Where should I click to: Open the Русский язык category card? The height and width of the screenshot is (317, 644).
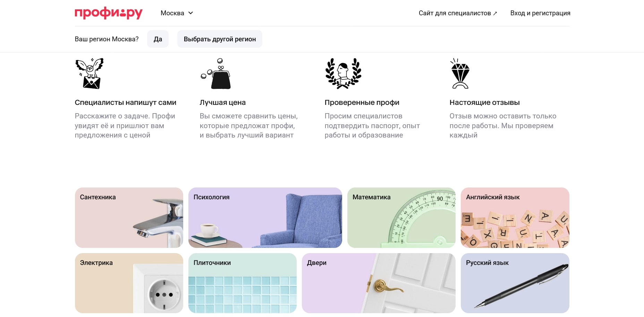tap(515, 283)
